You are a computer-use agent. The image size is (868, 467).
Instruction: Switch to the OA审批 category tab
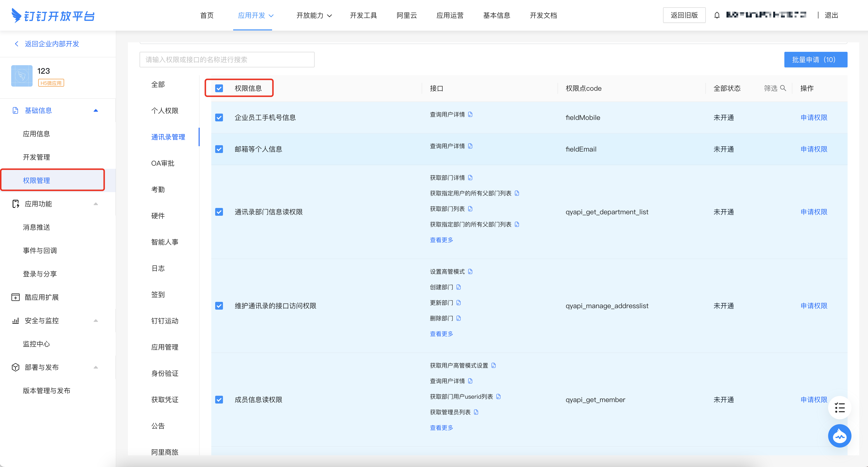coord(163,163)
